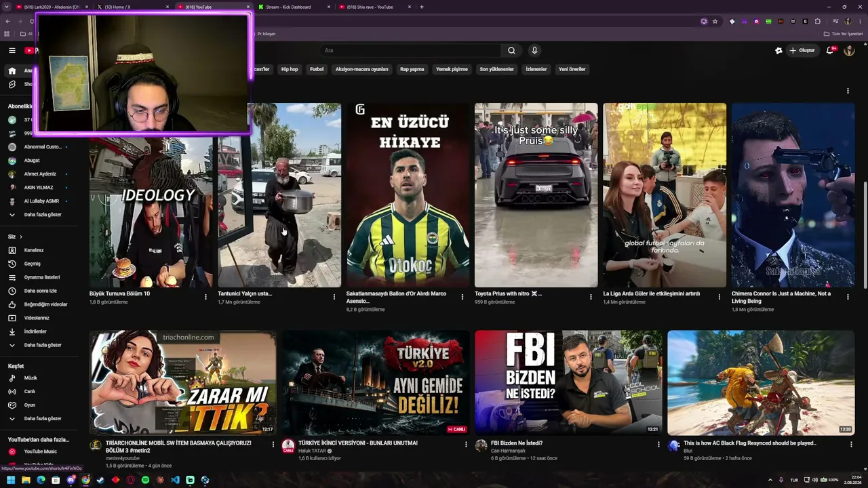Open Oynatma listeleri in sidebar

[42, 277]
